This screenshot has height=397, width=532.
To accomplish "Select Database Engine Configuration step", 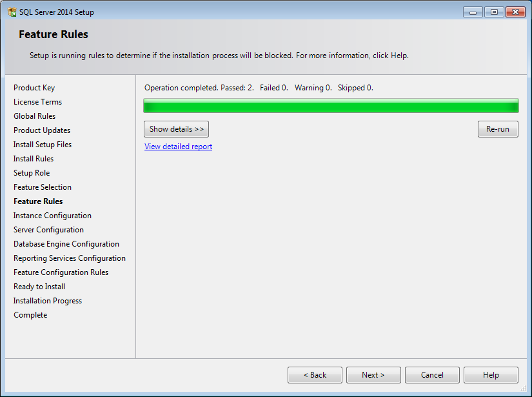I will coord(66,244).
